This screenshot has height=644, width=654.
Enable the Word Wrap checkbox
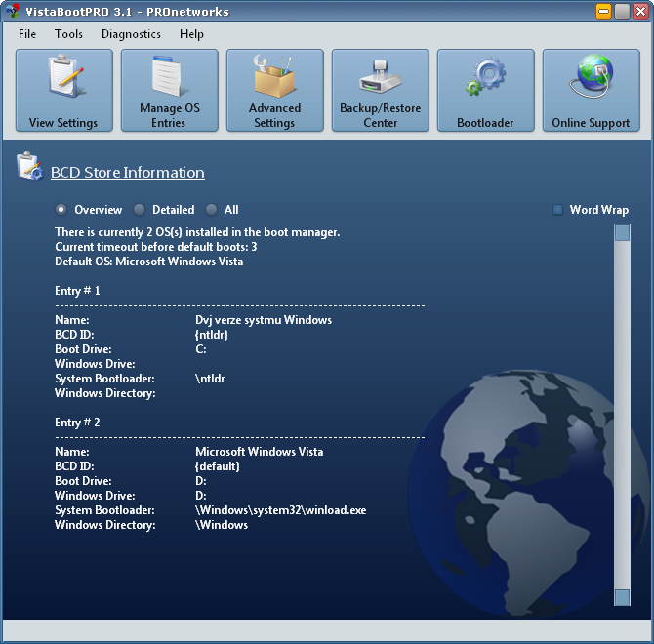(x=557, y=209)
